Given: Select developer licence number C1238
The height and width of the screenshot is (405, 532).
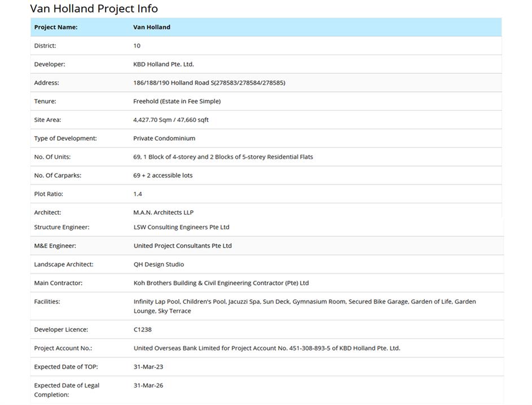Looking at the screenshot, I should pyautogui.click(x=143, y=330).
